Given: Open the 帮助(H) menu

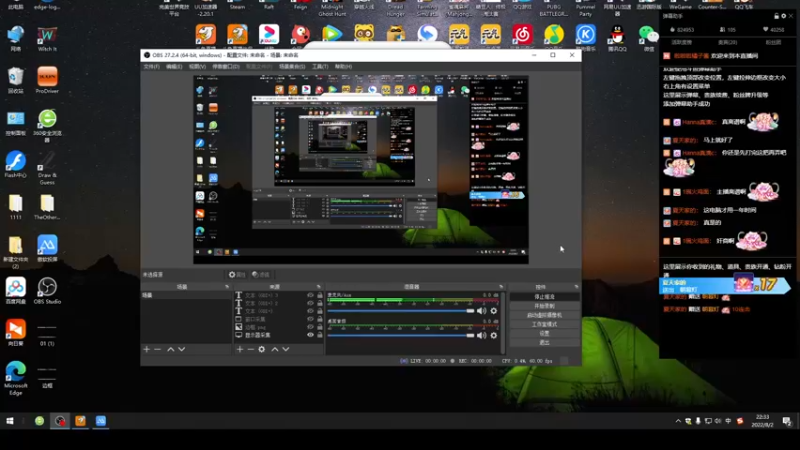Looking at the screenshot, I should 343,66.
